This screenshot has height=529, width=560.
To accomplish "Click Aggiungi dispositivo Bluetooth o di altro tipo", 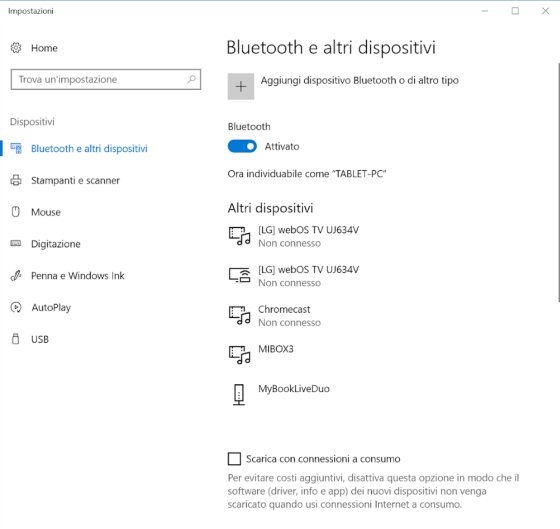I will (x=360, y=81).
